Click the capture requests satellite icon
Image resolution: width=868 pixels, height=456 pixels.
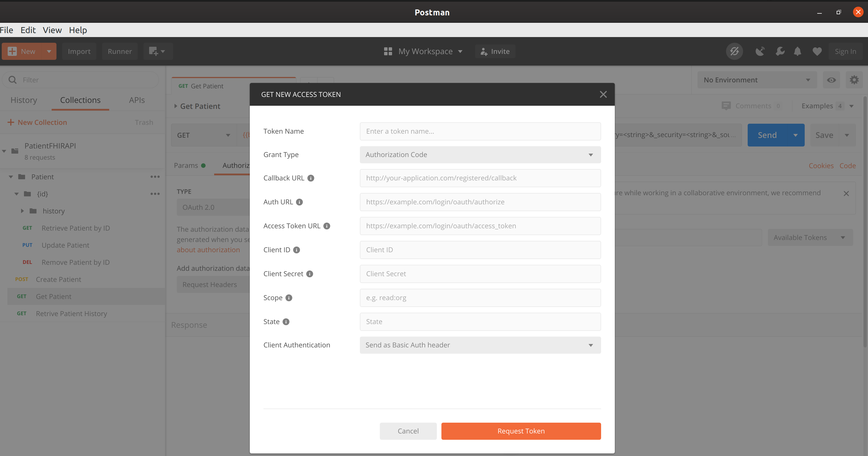[x=760, y=51]
